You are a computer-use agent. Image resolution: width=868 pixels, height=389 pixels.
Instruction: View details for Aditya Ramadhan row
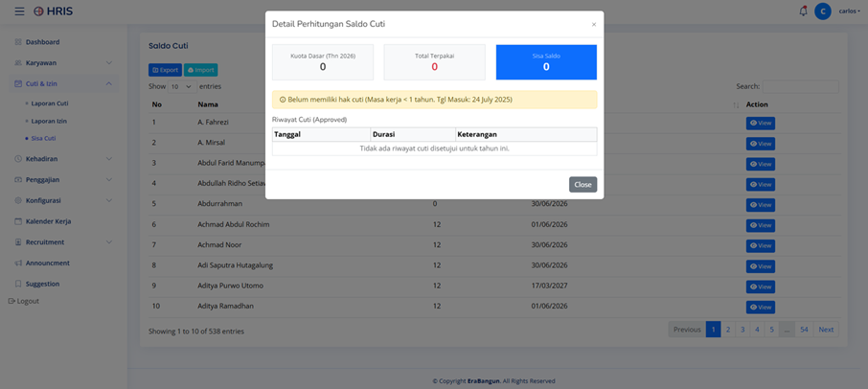click(761, 308)
